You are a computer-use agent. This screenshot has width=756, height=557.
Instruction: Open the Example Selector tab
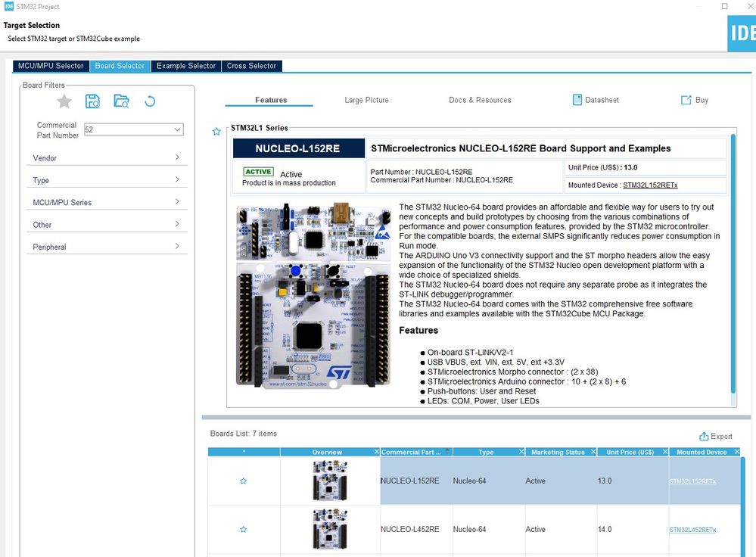[186, 66]
